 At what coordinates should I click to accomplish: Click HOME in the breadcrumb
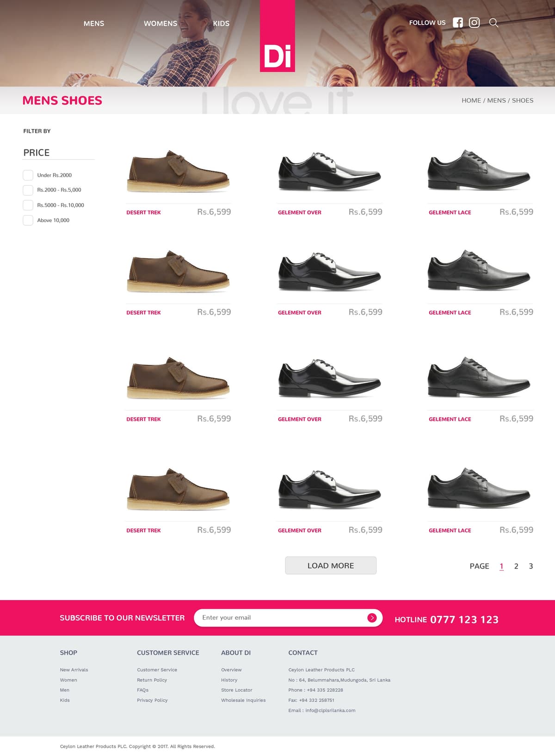(x=471, y=100)
